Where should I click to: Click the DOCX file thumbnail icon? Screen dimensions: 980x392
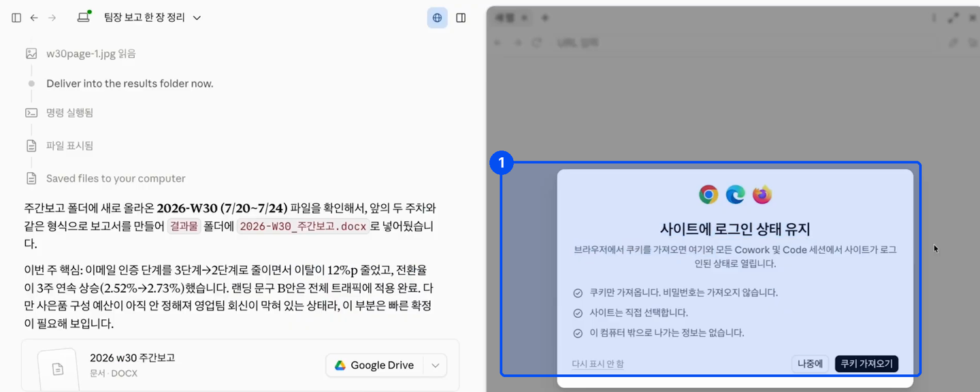[x=58, y=369]
